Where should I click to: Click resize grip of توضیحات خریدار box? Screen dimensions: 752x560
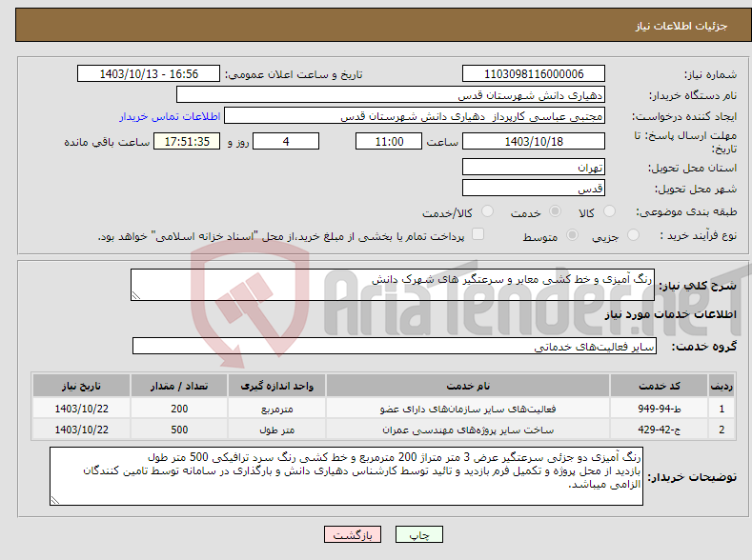(55, 500)
